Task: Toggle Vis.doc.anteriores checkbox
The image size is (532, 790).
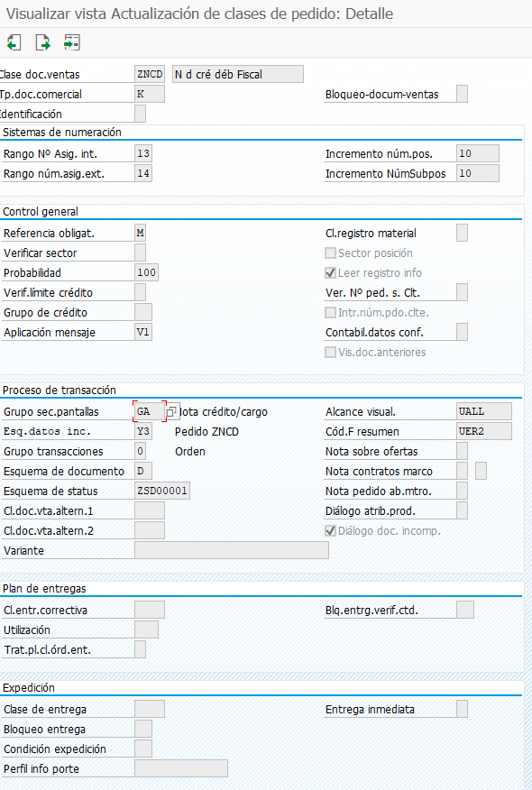Action: [x=331, y=353]
